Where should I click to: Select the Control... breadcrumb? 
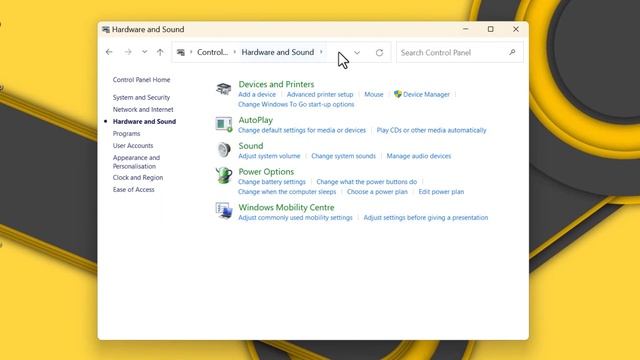click(x=212, y=52)
